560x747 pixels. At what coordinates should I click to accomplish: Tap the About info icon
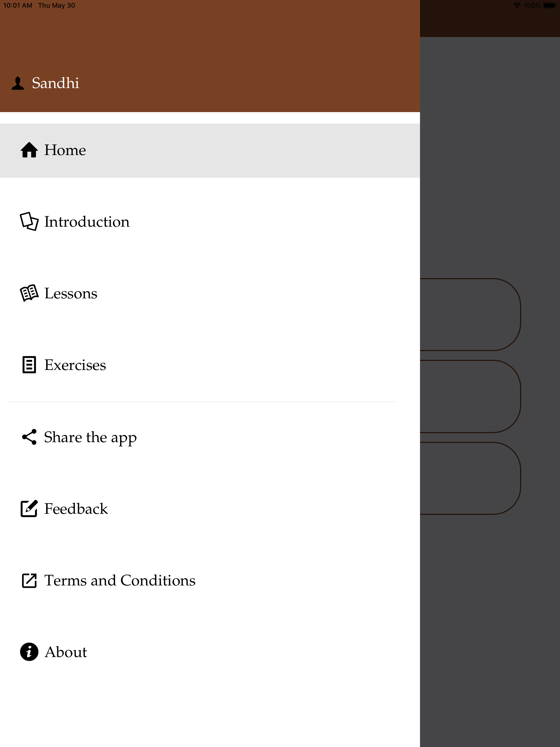coord(29,652)
